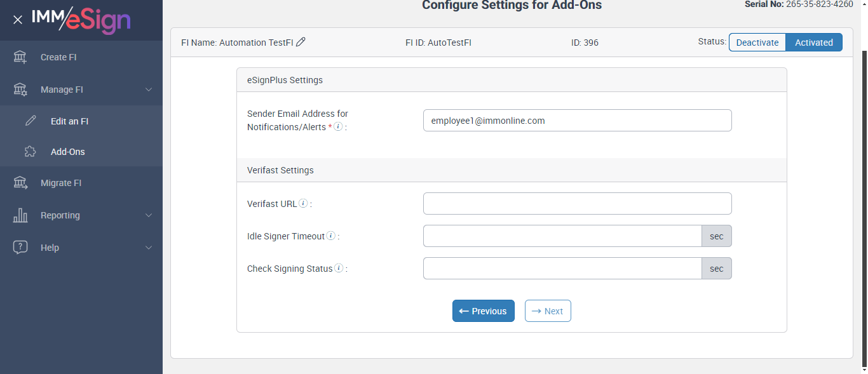Click the pencil icon beside FI Name

tap(301, 43)
